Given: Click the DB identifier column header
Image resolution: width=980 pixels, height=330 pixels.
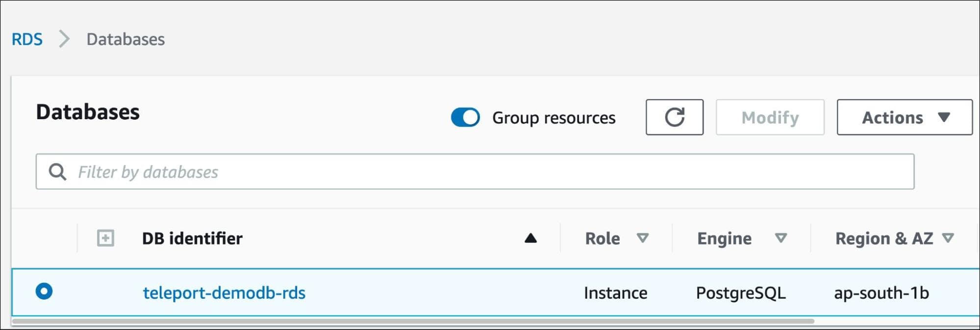Looking at the screenshot, I should point(192,238).
